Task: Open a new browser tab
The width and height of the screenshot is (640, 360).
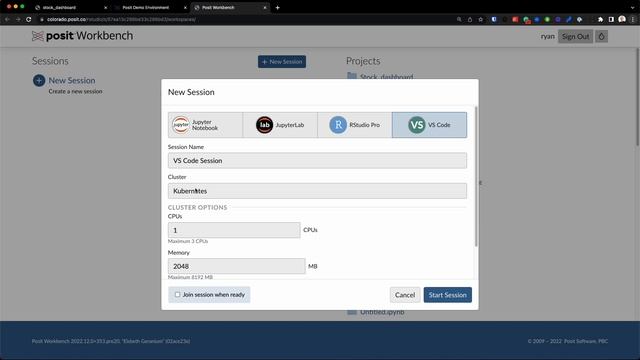Action: 278,7
